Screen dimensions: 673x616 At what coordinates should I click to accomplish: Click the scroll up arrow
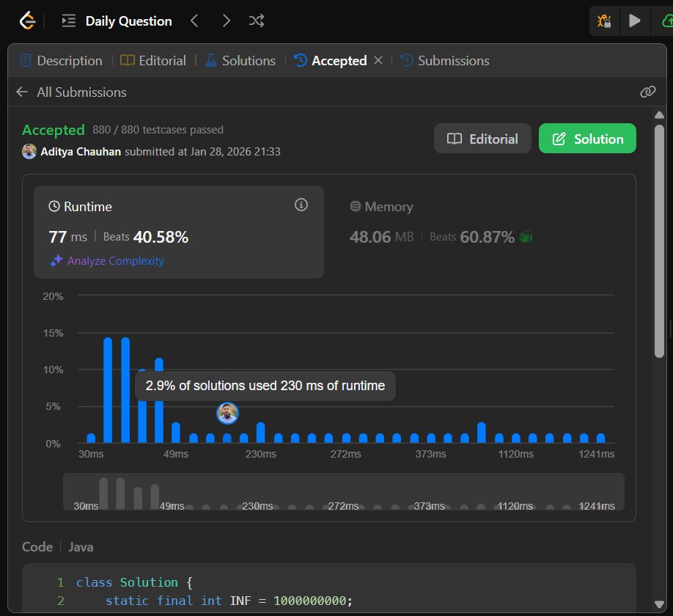pyautogui.click(x=659, y=114)
